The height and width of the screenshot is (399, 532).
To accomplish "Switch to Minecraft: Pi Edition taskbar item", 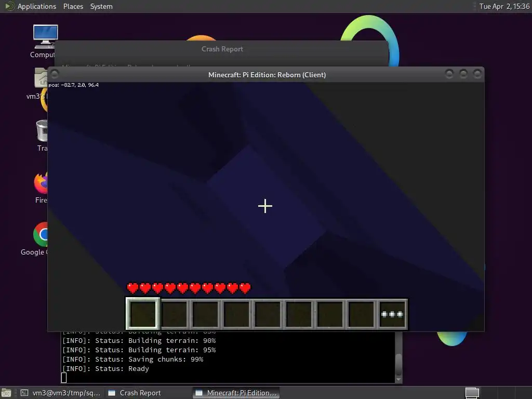I will 236,393.
